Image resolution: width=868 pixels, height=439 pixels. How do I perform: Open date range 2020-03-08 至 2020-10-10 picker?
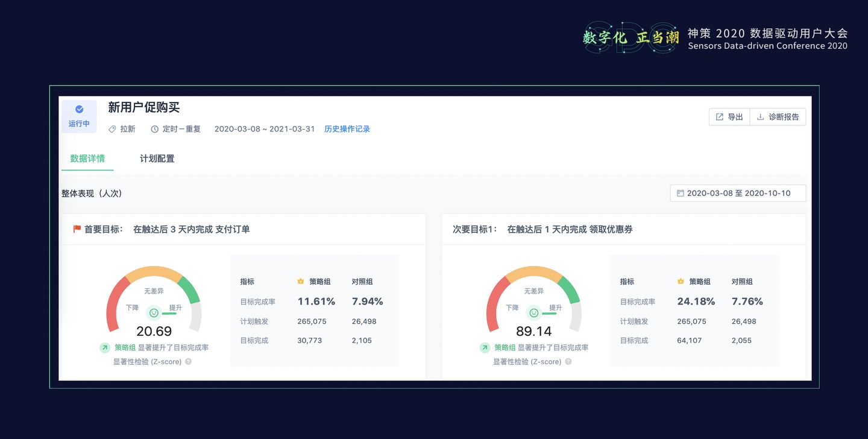point(738,194)
